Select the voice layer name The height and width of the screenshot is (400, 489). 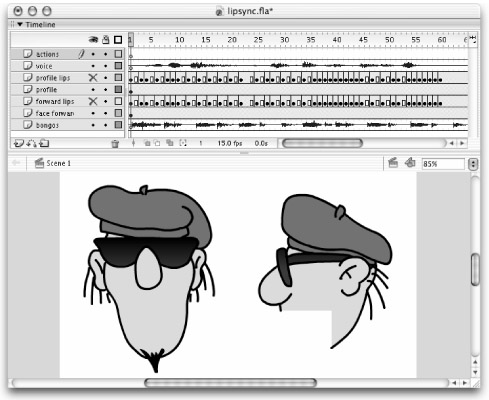tap(44, 66)
